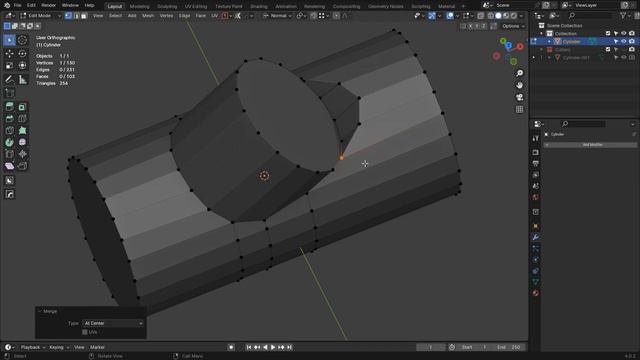Switch to the Modeling workspace tab

click(x=139, y=7)
